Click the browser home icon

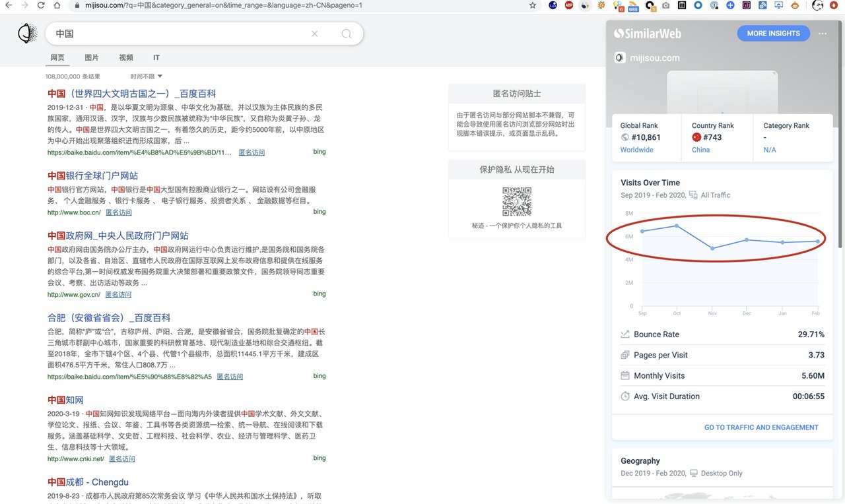click(57, 5)
